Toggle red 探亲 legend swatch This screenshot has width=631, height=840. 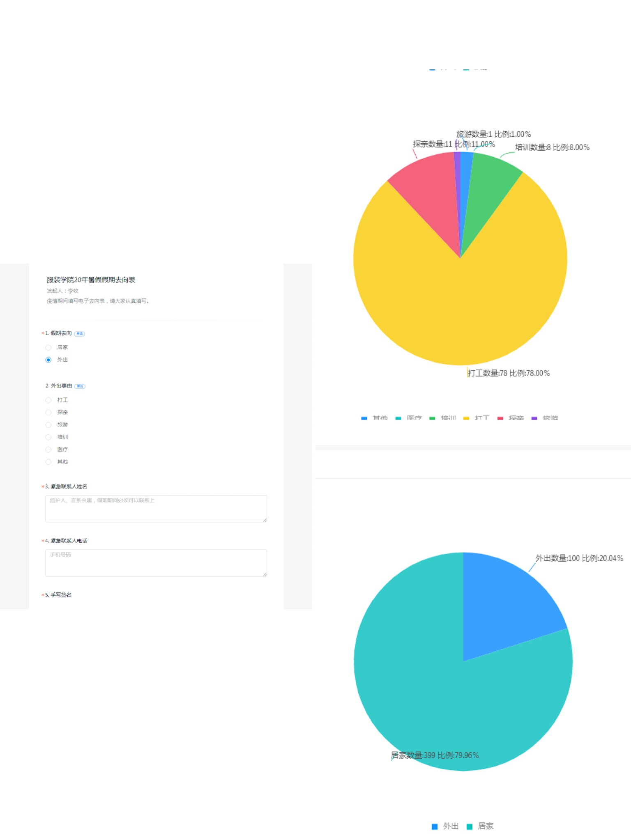click(x=500, y=418)
